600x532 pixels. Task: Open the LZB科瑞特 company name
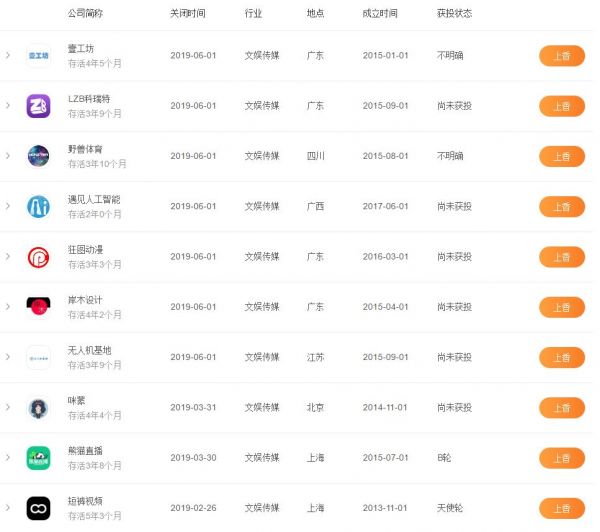coord(89,99)
